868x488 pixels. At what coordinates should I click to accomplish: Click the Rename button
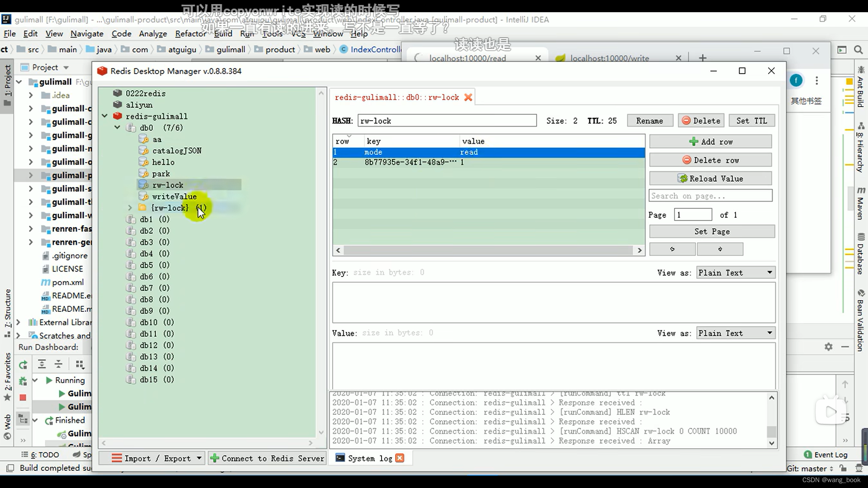click(x=650, y=121)
